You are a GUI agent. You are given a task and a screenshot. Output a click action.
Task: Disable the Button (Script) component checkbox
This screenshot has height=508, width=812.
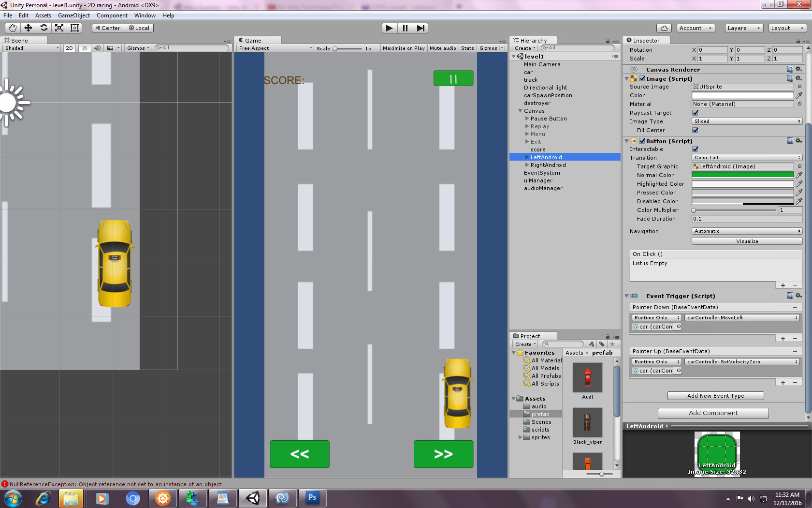pyautogui.click(x=642, y=141)
